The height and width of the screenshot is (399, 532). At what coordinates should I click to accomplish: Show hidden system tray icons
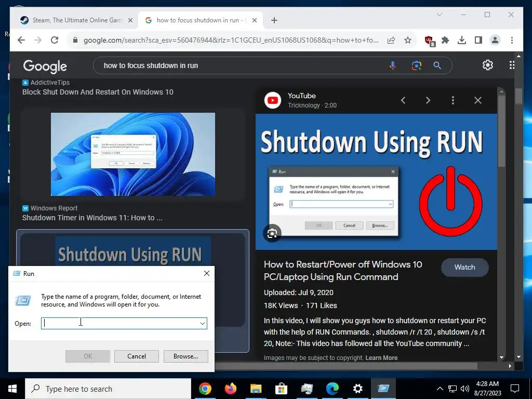[440, 389]
